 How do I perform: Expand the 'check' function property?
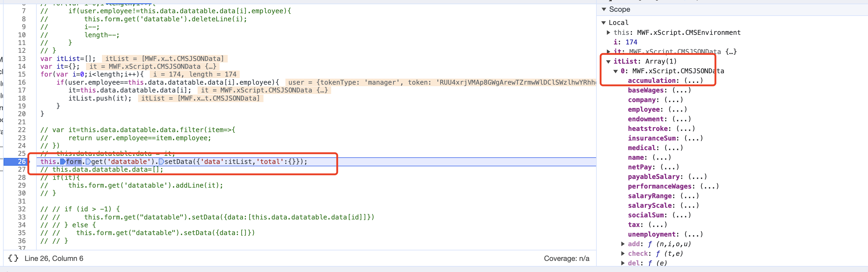pos(623,254)
